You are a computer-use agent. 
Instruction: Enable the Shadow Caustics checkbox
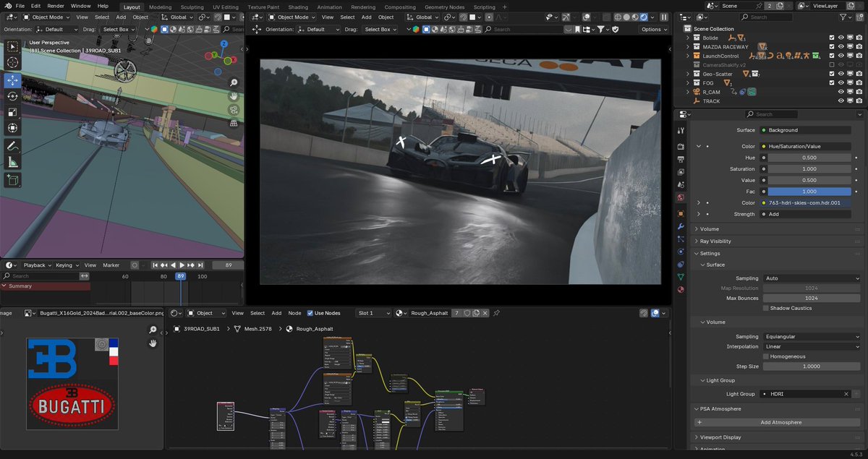tap(766, 308)
